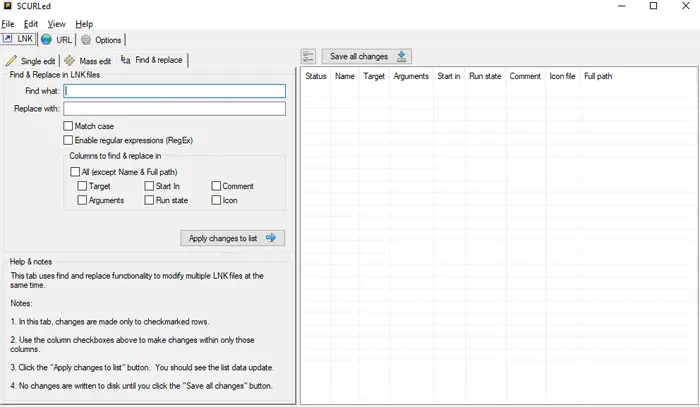Focus the Replace with input field
700x407 pixels.
175,108
